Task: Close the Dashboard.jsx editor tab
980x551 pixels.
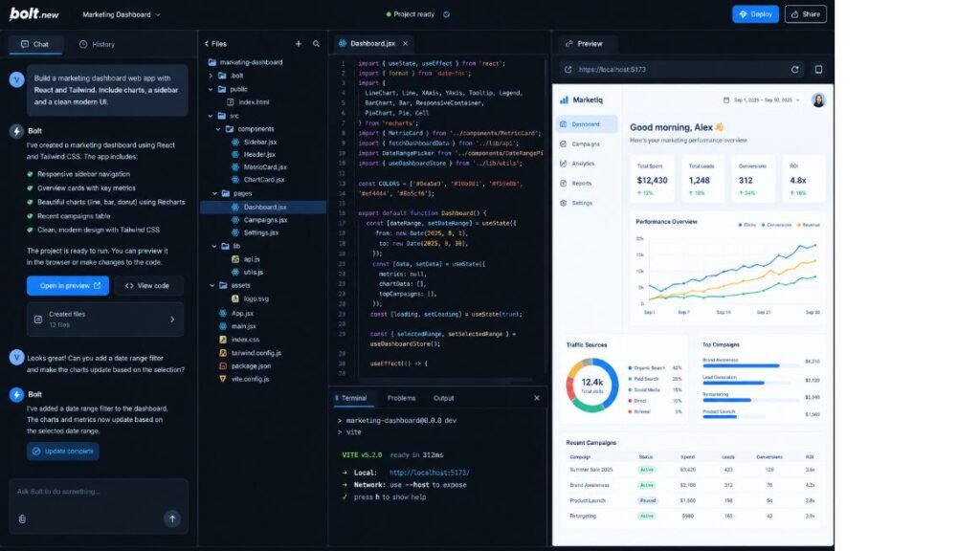Action: (x=405, y=44)
